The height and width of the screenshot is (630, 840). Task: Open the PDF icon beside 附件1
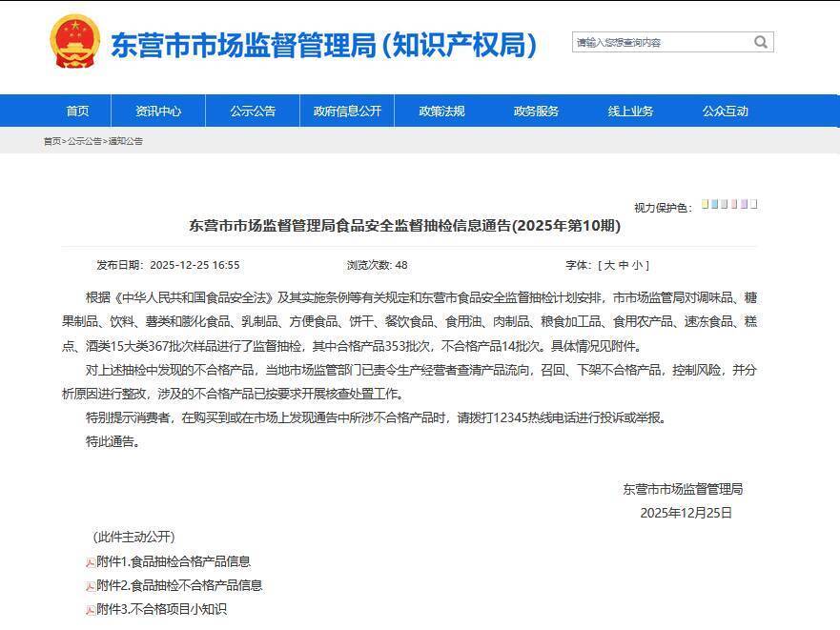90,561
